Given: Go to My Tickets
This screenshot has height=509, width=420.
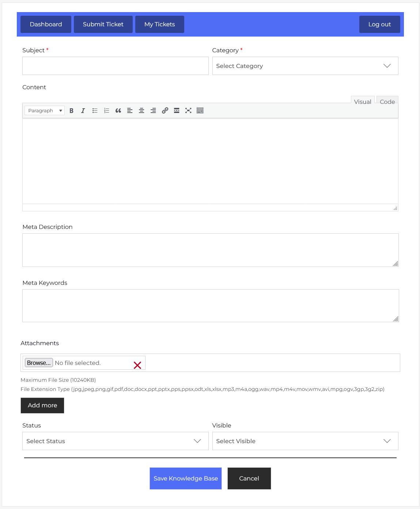Looking at the screenshot, I should [159, 24].
